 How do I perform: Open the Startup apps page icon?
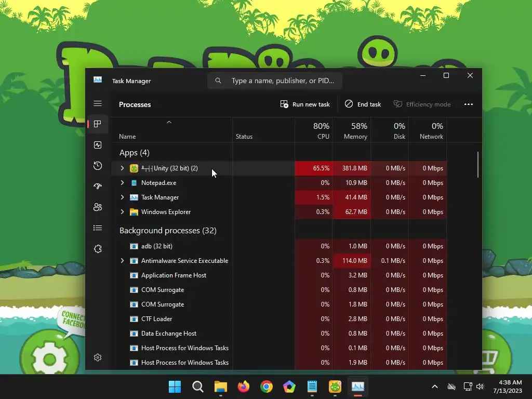coord(98,187)
